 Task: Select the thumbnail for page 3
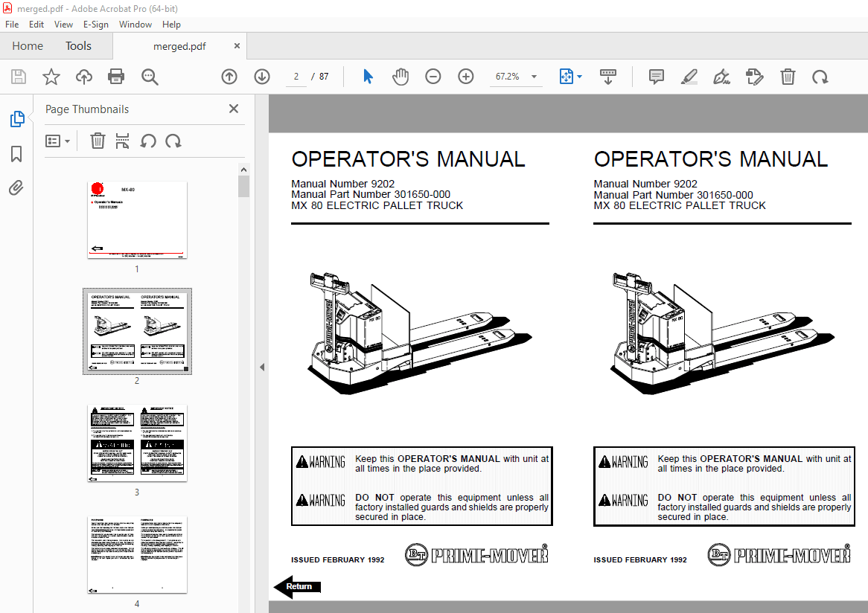pos(136,443)
